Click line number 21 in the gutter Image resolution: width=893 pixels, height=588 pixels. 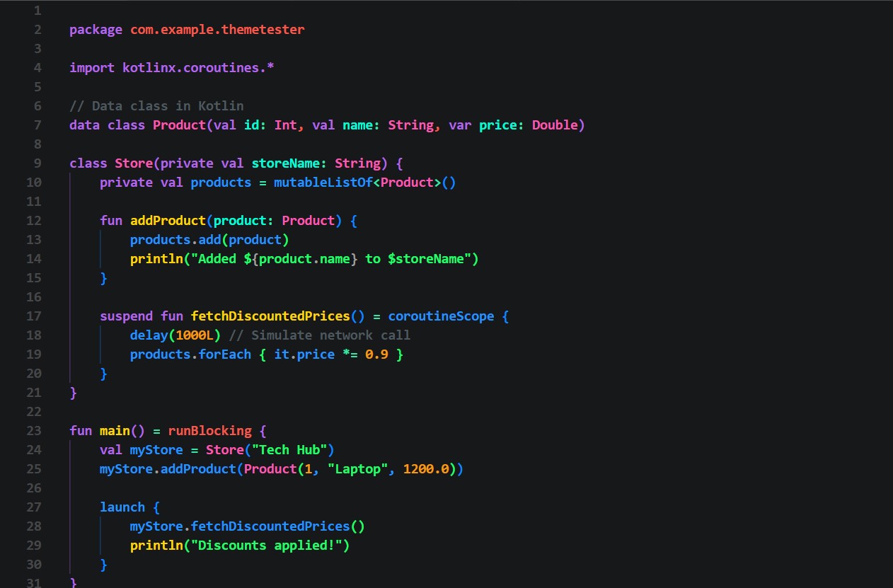(34, 393)
